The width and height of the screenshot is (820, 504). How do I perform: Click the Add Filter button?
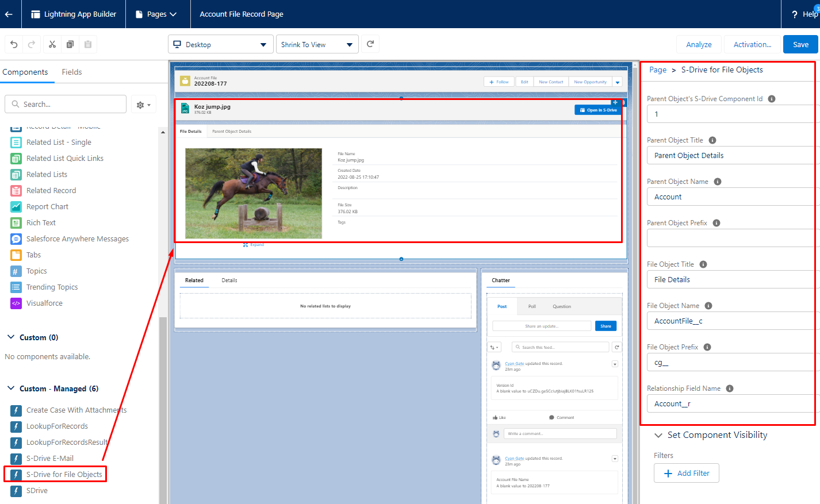point(687,473)
